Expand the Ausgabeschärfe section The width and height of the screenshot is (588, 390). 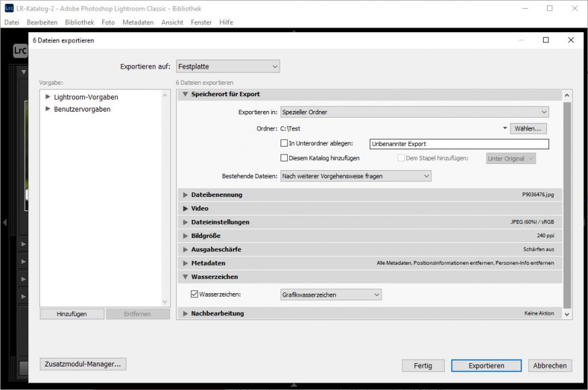point(185,249)
